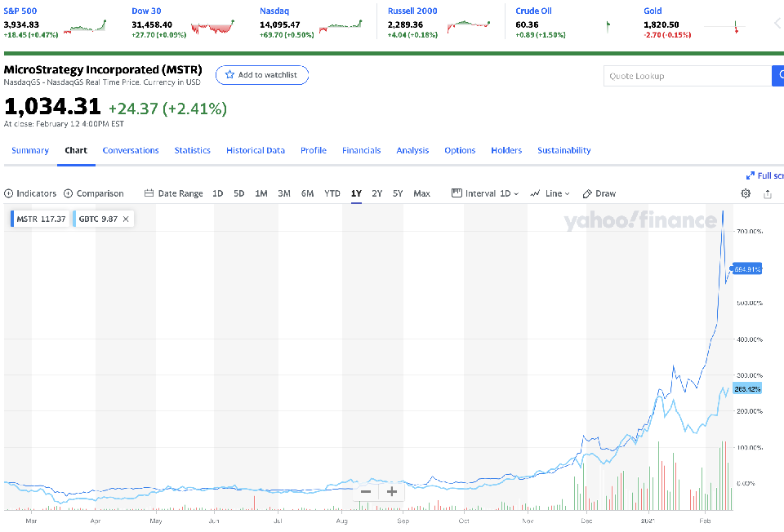
Task: Open the Holders tab
Action: click(x=506, y=150)
